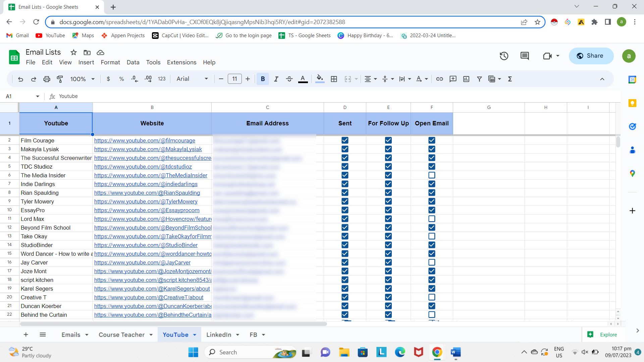
Task: Click the fill color paint bucket
Action: click(320, 79)
